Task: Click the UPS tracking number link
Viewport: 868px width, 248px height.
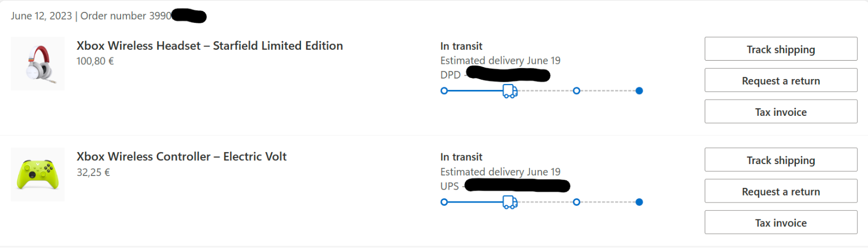Action: coord(518,186)
